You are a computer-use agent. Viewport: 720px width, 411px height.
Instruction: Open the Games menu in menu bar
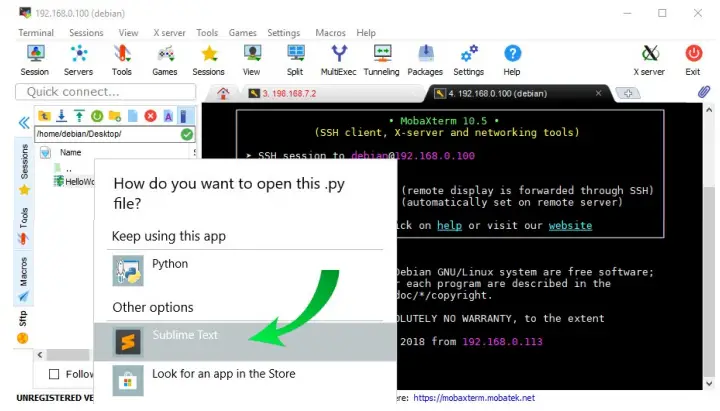(242, 33)
